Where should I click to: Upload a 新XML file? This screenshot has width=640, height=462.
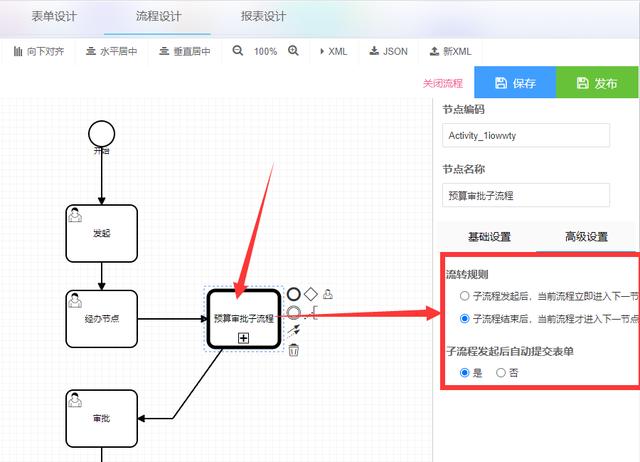[451, 51]
